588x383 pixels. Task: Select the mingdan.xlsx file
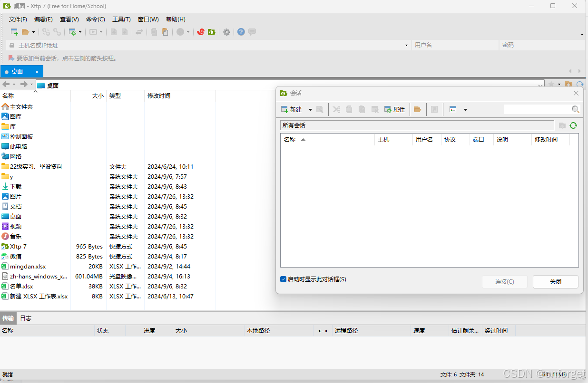28,267
